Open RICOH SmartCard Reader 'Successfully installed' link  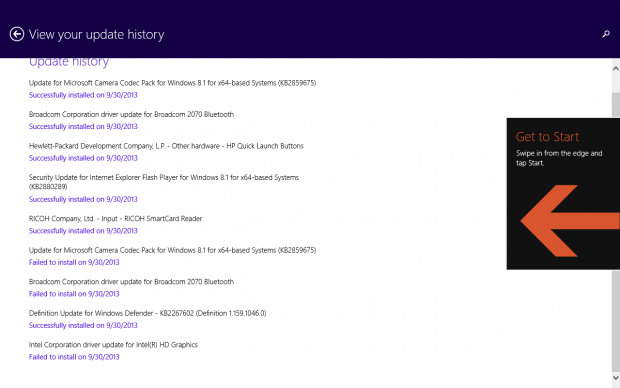pyautogui.click(x=83, y=231)
